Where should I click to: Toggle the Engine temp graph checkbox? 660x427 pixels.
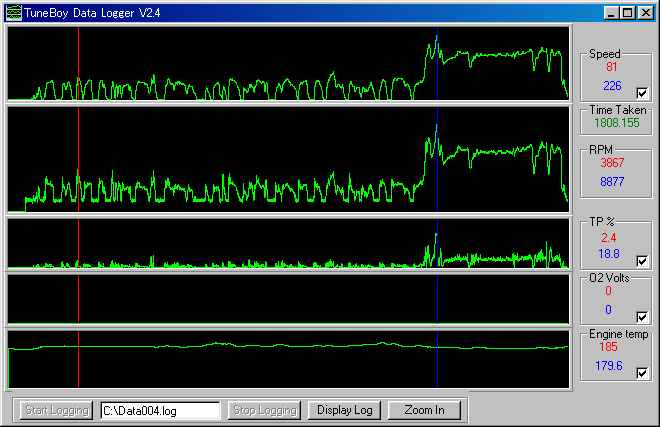pos(642,373)
